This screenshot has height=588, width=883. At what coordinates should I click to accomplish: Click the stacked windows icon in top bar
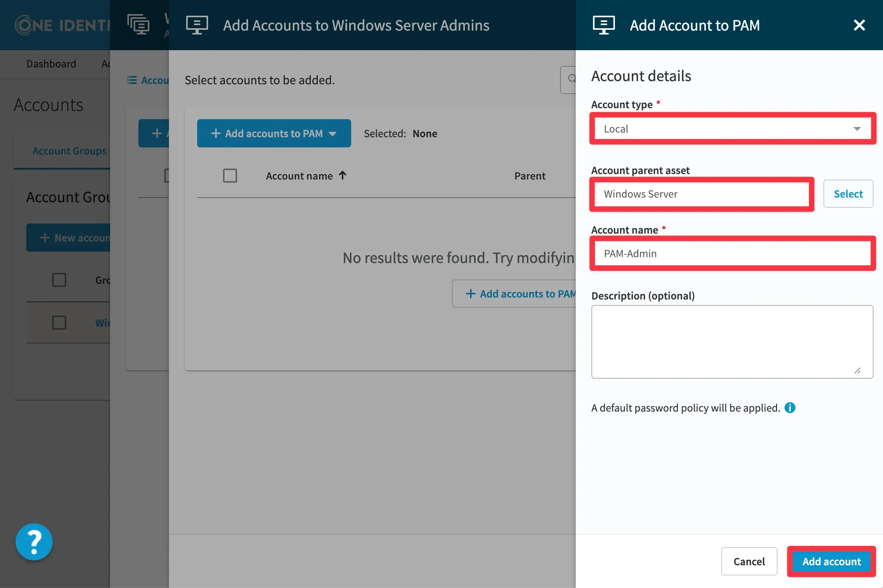click(x=138, y=25)
